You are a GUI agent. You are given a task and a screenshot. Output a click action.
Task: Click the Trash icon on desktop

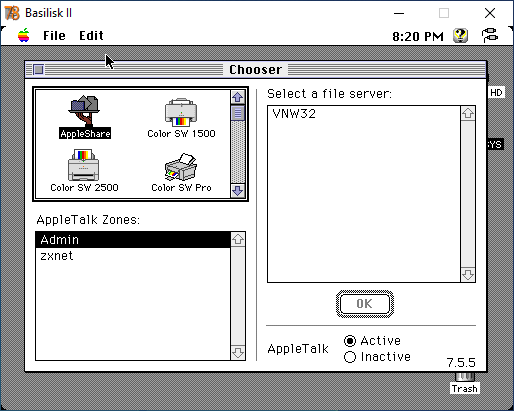click(x=465, y=383)
